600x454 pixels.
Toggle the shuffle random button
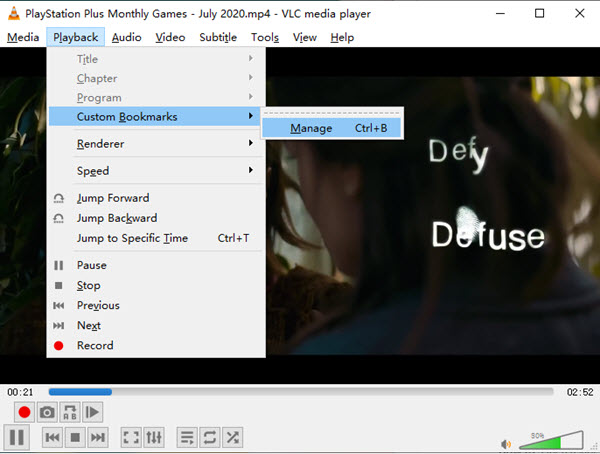pyautogui.click(x=233, y=437)
